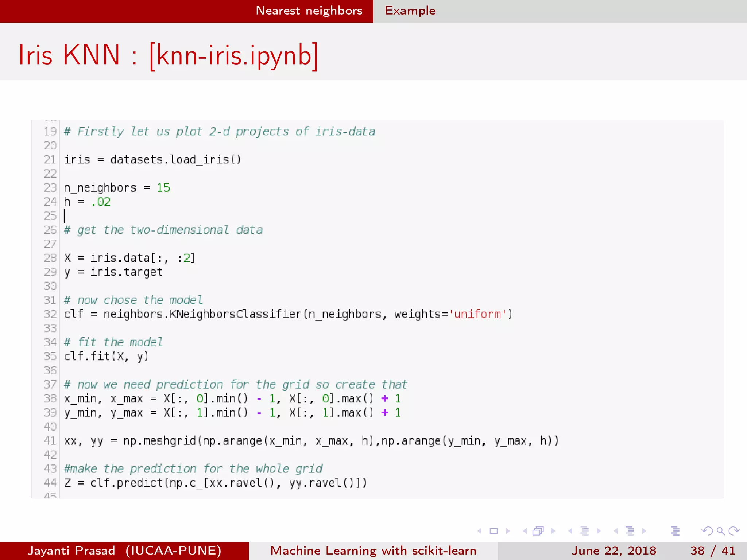The height and width of the screenshot is (560, 747).
Task: Click the stacked frames navigation icon
Action: tap(538, 531)
